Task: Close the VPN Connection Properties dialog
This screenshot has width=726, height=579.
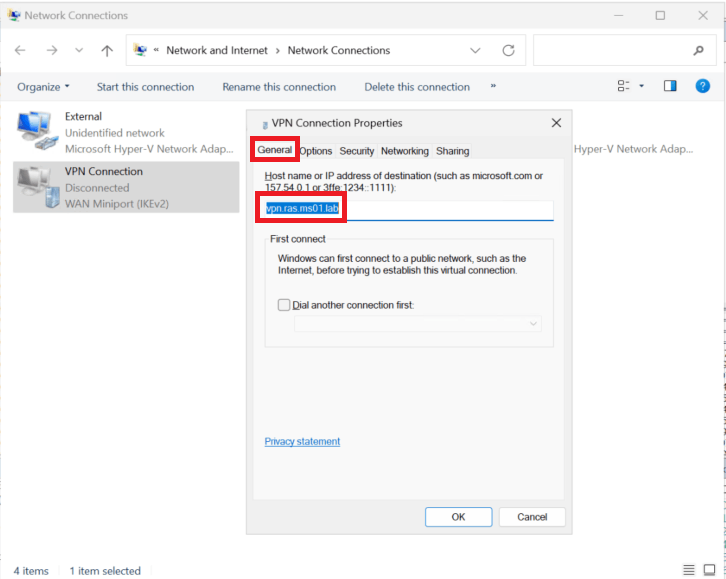Action: [557, 123]
